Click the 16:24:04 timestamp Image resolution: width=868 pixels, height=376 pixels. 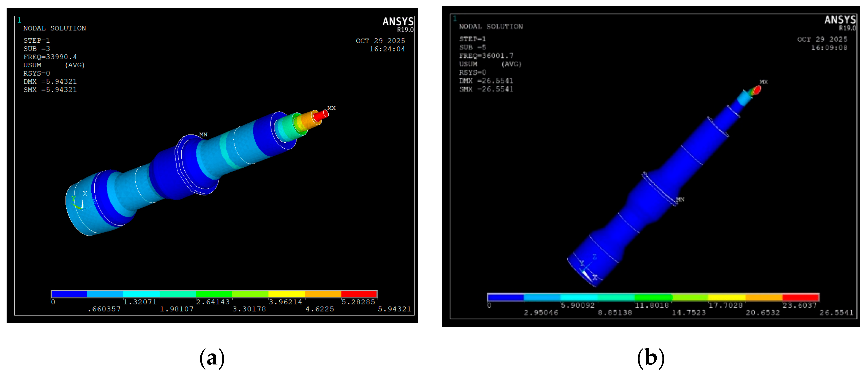[387, 49]
